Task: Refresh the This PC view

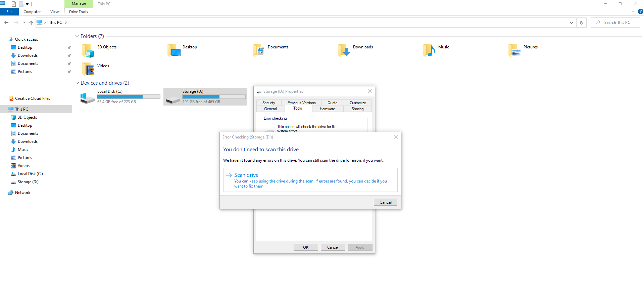Action: 582,23
